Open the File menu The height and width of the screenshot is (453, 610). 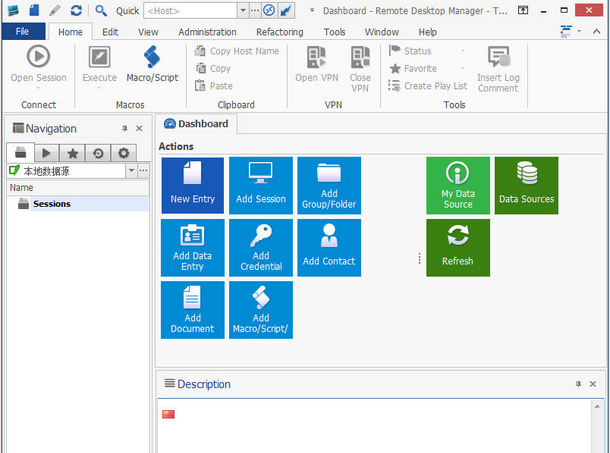[23, 31]
